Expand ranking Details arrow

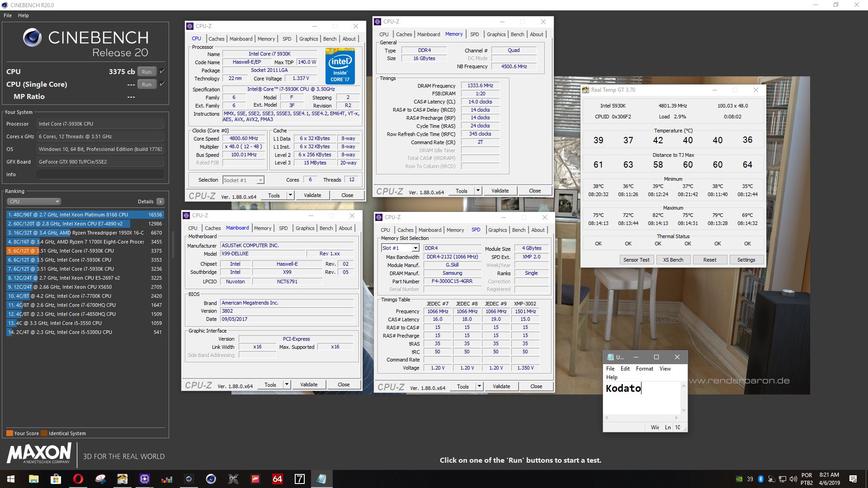(x=160, y=202)
